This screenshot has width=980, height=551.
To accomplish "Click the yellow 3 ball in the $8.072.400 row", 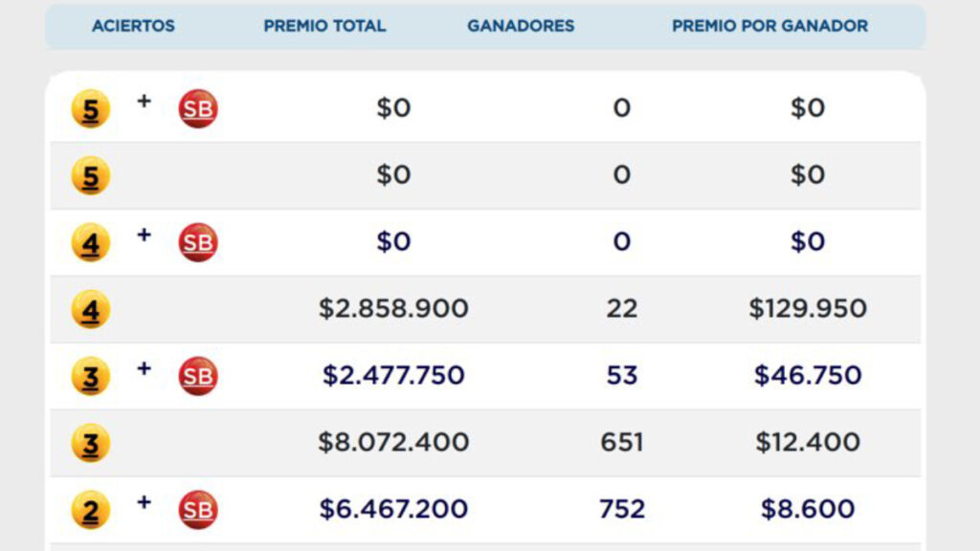I will (x=91, y=443).
